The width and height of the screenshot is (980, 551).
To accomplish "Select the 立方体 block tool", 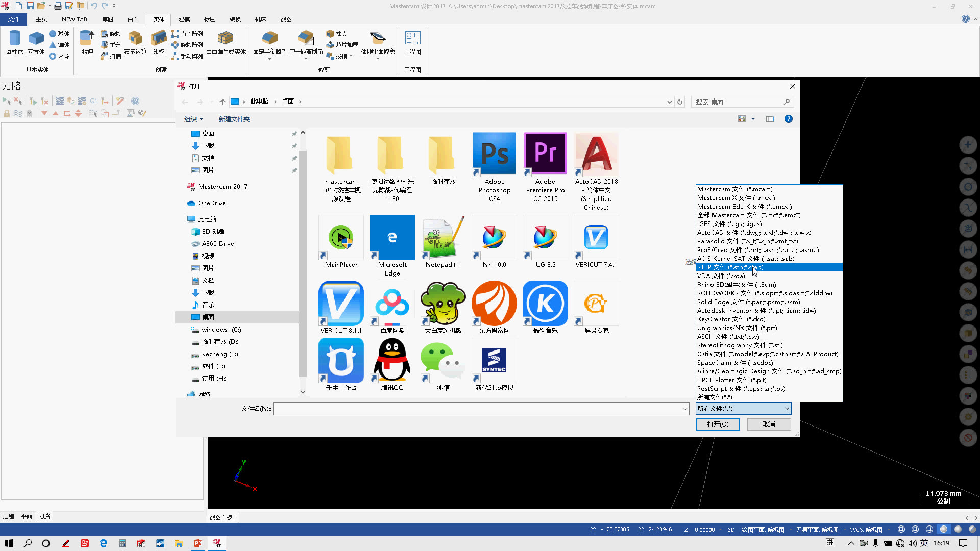I will pos(36,39).
